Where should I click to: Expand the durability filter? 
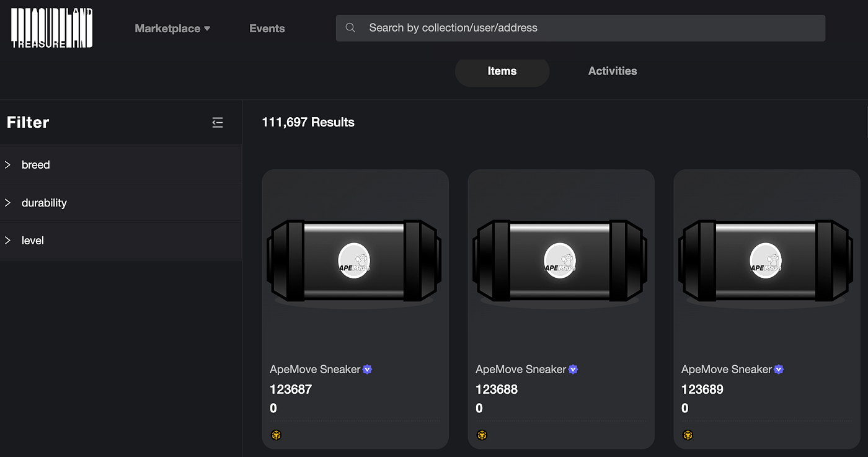[121, 203]
